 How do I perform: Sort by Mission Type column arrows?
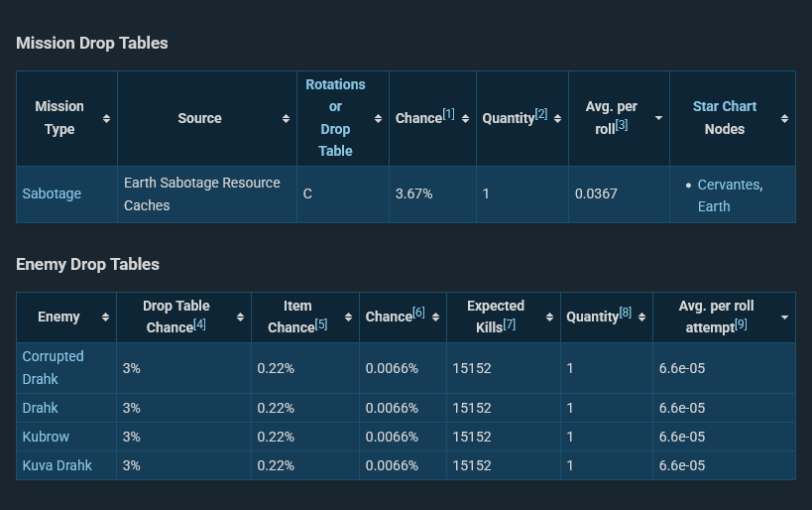106,119
